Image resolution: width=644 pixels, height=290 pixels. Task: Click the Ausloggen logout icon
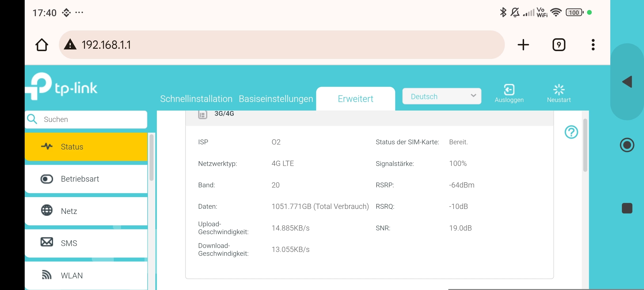pyautogui.click(x=509, y=90)
